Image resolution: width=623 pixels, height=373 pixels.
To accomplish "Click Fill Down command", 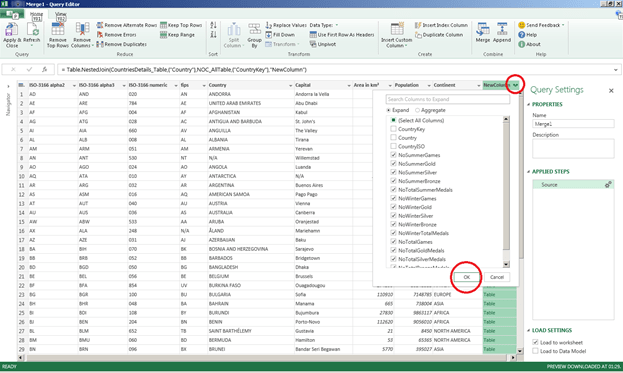I will click(280, 35).
